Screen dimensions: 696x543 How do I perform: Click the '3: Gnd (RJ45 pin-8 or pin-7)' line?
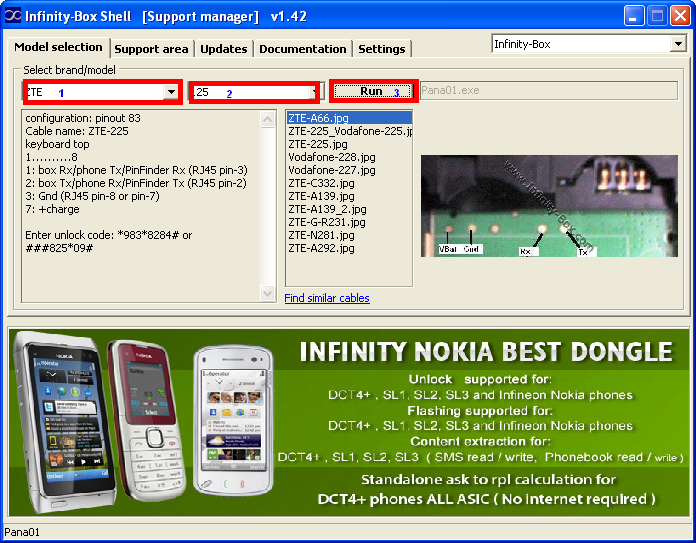(x=92, y=196)
